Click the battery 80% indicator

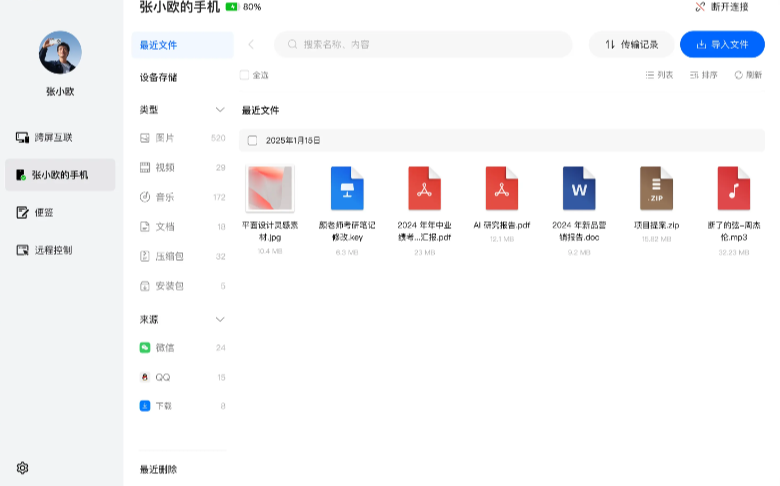[x=244, y=7]
